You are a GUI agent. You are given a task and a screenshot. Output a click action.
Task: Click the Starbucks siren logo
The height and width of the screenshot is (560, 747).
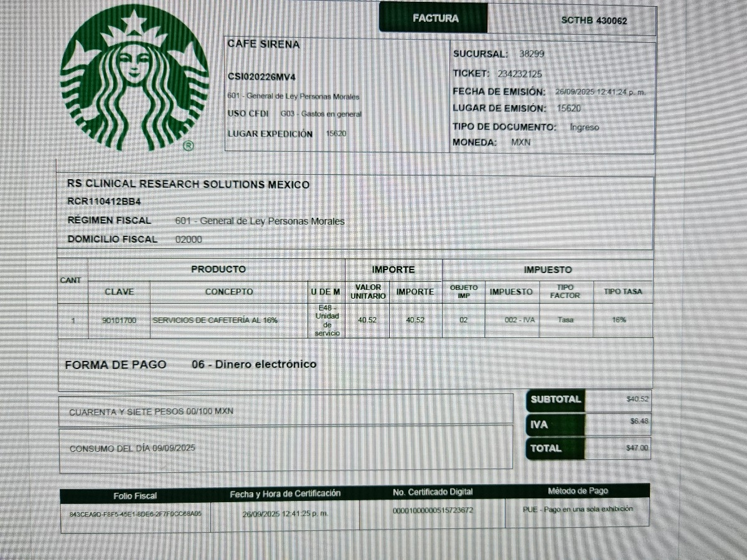[135, 78]
